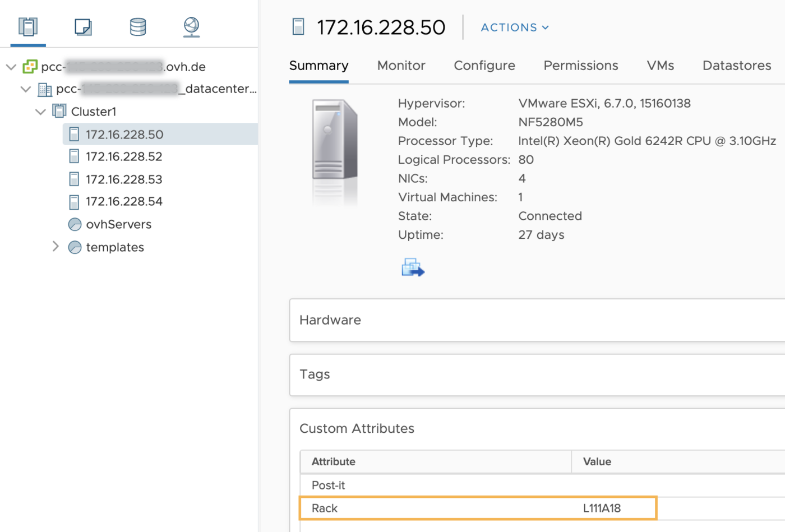Select the Rack custom attribute row

(478, 508)
